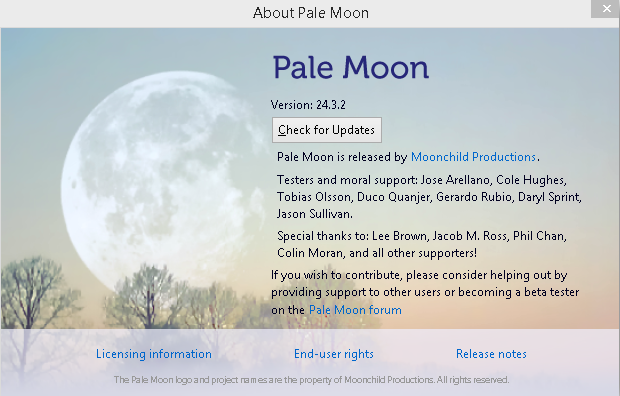This screenshot has width=620, height=396.
Task: Open the Pale Moon forum link
Action: point(355,310)
